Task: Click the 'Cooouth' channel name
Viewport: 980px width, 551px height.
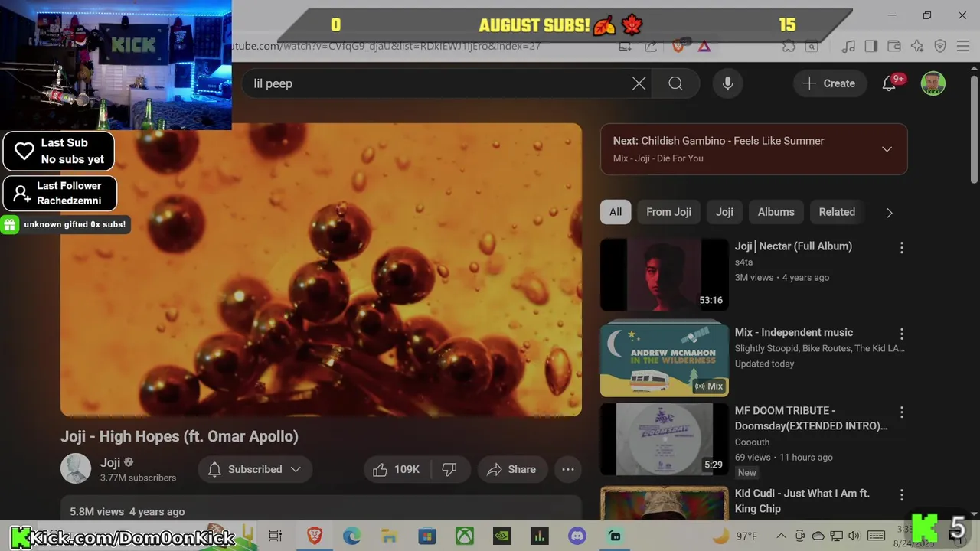Action: 752,442
